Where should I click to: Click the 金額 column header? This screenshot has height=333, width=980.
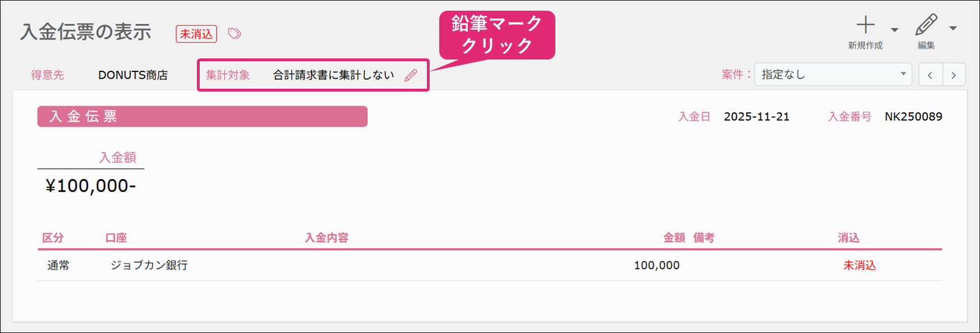click(674, 238)
